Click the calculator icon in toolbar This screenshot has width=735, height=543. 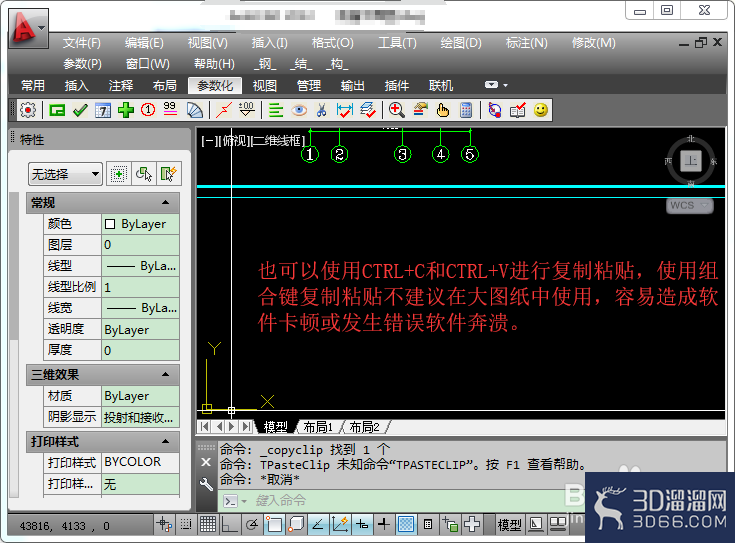click(x=466, y=111)
